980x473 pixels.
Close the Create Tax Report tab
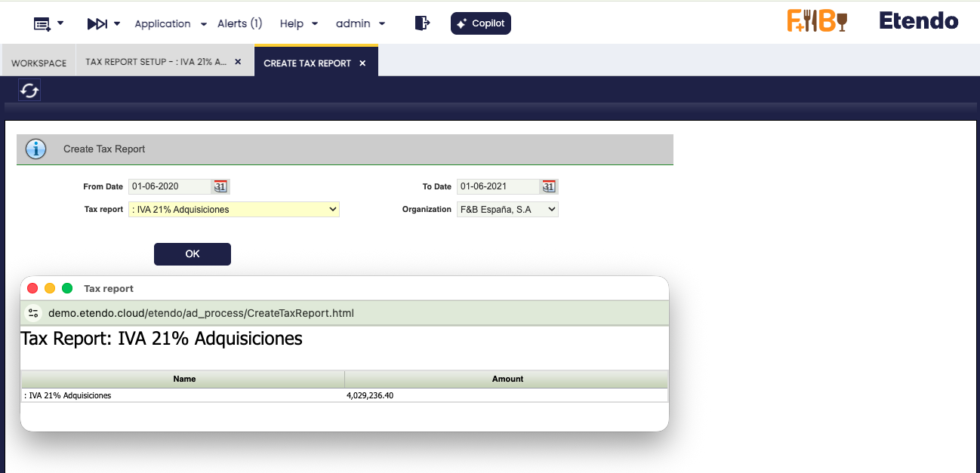[362, 63]
